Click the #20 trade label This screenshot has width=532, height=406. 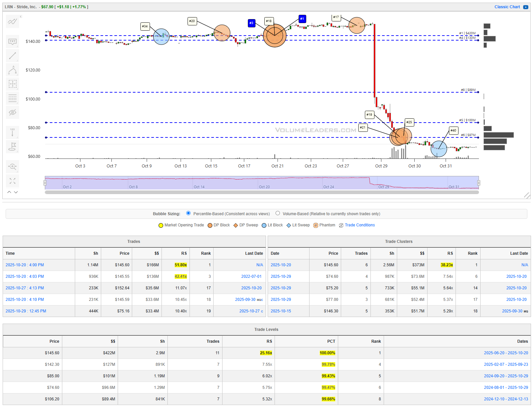point(192,21)
